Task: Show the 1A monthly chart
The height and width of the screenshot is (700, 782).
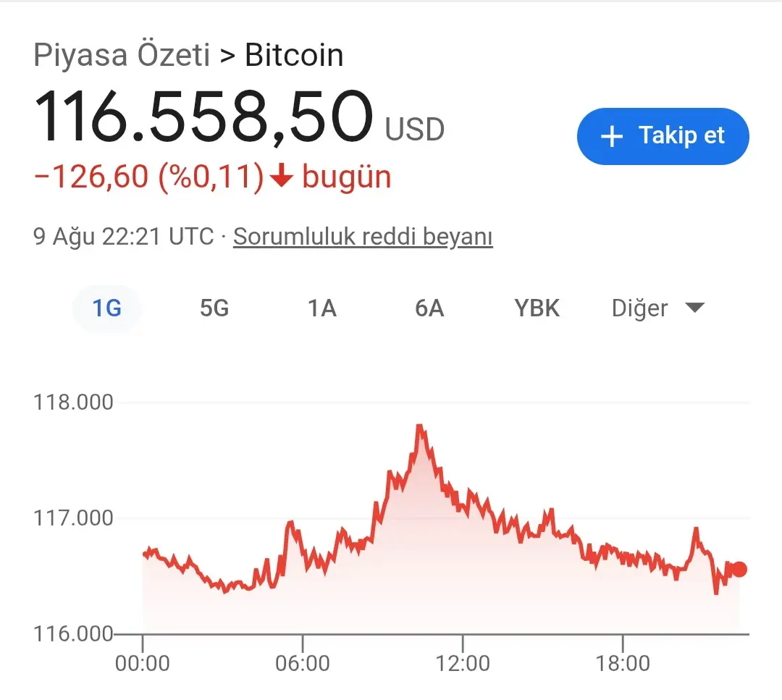Action: tap(321, 308)
